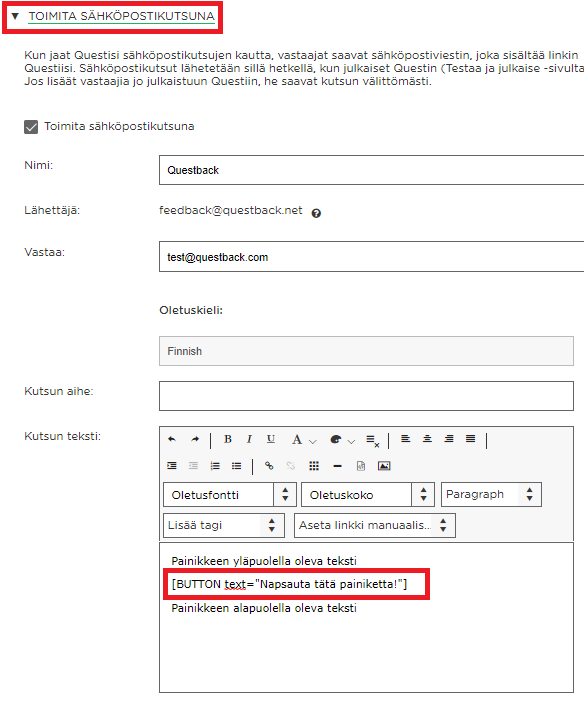
Task: Click the numbered list icon
Action: tap(215, 466)
